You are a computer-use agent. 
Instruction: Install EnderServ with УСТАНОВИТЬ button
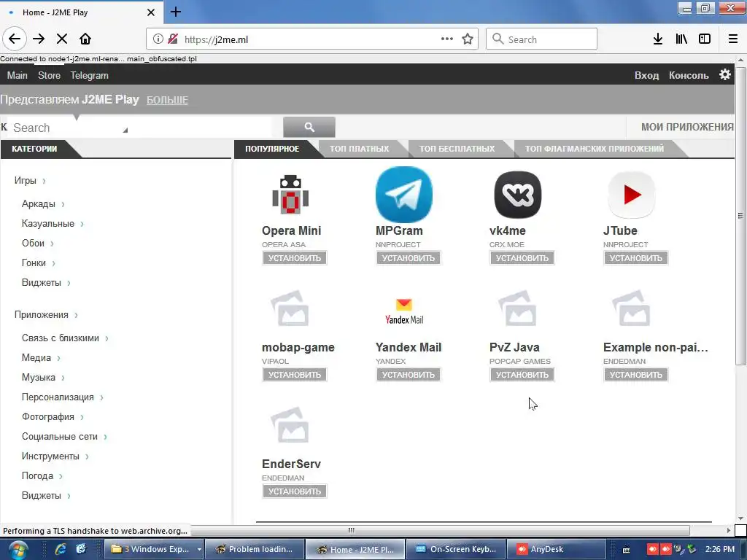295,491
